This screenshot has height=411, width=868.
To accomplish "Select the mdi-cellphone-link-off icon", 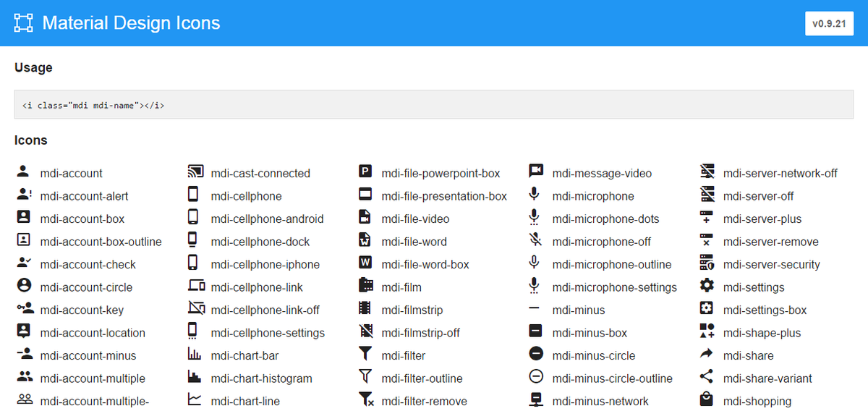I will click(x=196, y=309).
